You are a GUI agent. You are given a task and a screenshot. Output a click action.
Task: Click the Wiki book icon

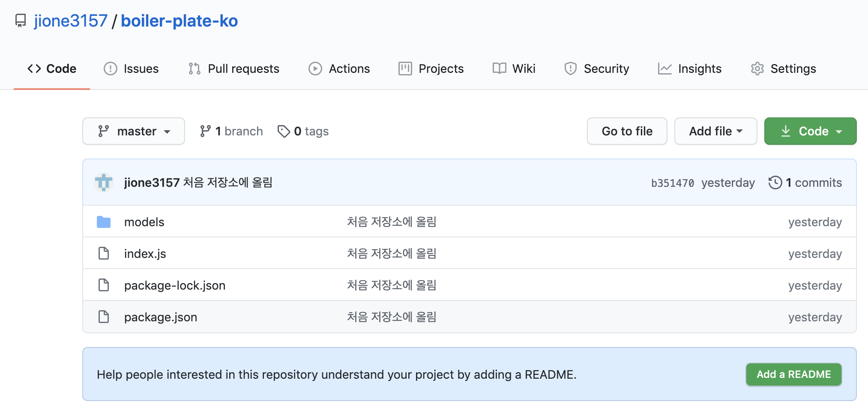click(x=499, y=69)
